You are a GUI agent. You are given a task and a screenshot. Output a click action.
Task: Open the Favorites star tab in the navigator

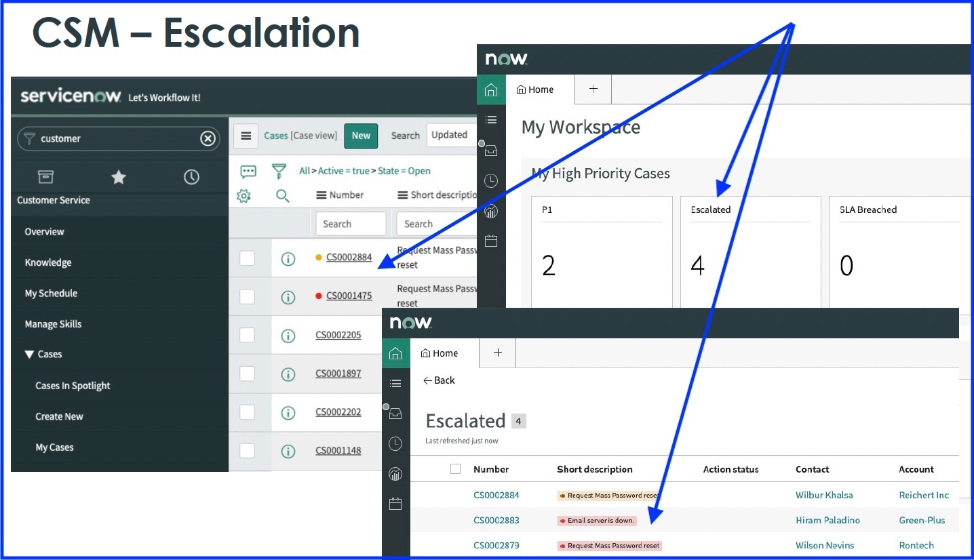pos(118,177)
